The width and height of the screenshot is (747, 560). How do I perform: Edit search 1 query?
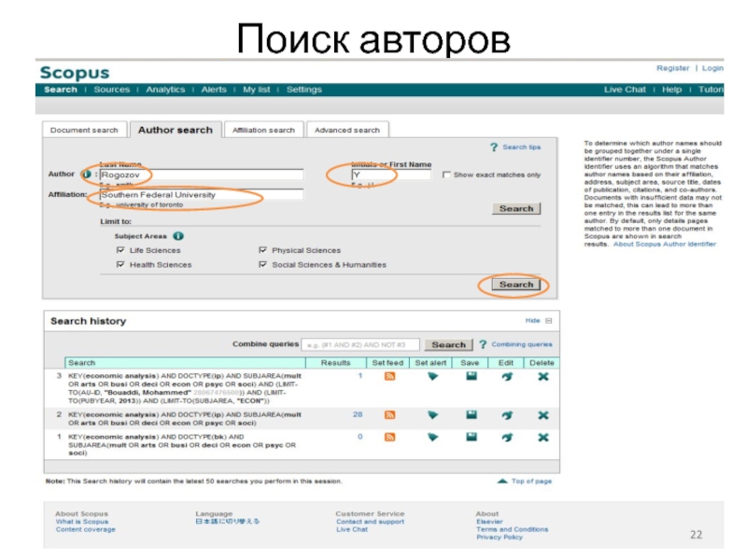(507, 437)
